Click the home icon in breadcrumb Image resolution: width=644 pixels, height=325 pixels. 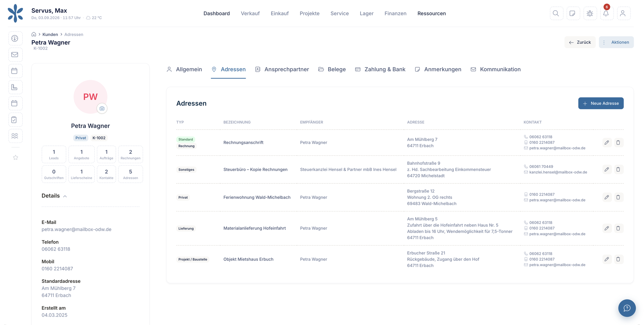34,34
